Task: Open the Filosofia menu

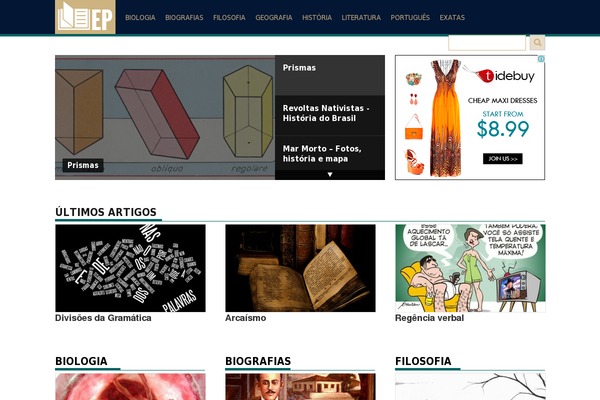Action: [229, 18]
